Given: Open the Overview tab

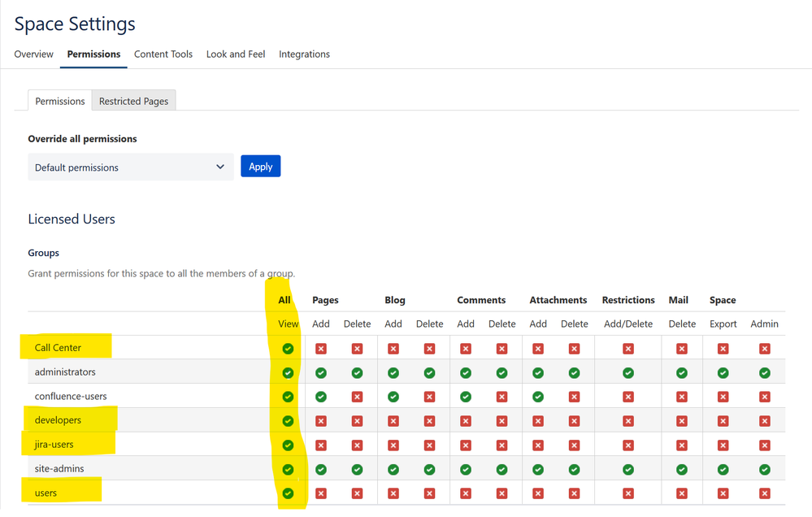Looking at the screenshot, I should [33, 54].
